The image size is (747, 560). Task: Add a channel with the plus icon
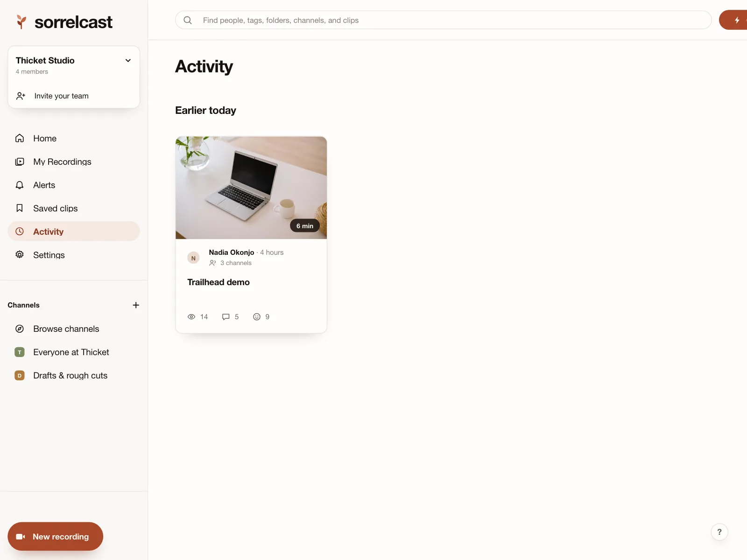(136, 305)
